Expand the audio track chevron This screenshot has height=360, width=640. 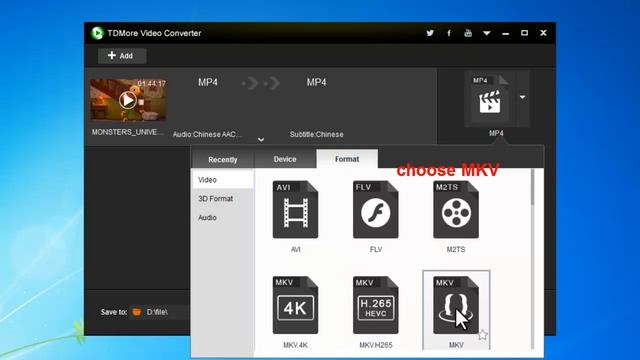pyautogui.click(x=261, y=140)
